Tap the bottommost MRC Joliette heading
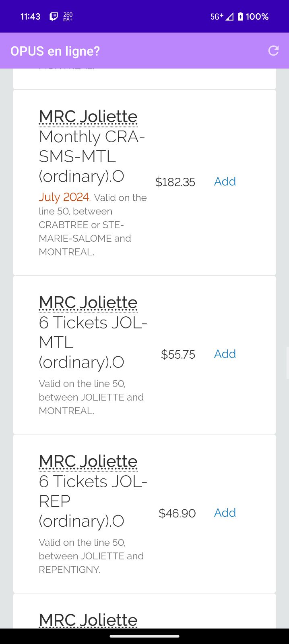Image resolution: width=289 pixels, height=644 pixels. pyautogui.click(x=88, y=620)
